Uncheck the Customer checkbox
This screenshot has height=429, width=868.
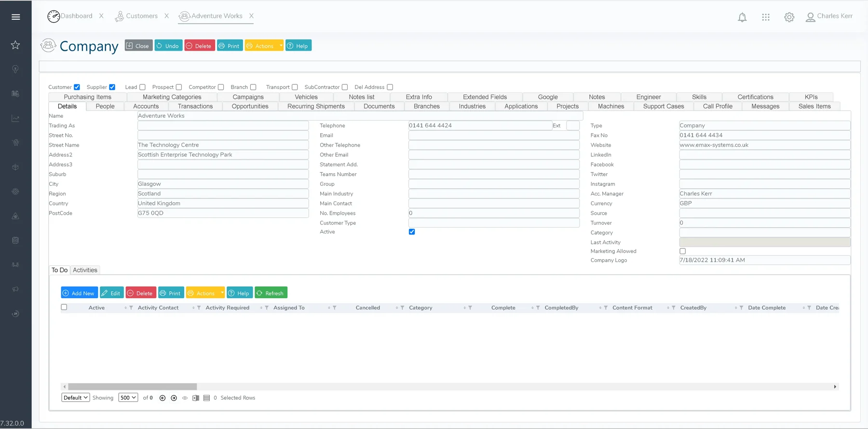[x=77, y=87]
